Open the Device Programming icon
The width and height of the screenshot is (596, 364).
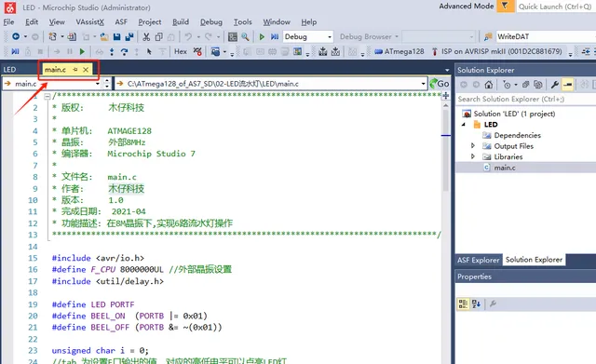point(232,36)
